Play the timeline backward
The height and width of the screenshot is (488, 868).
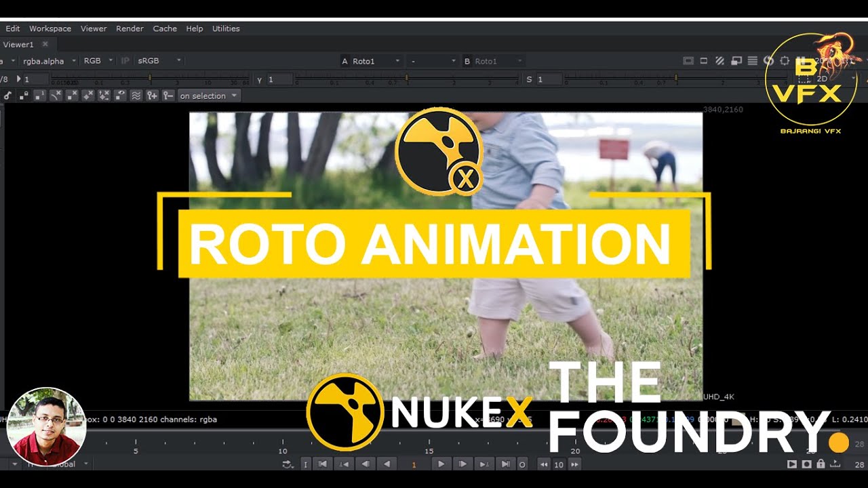[x=387, y=464]
